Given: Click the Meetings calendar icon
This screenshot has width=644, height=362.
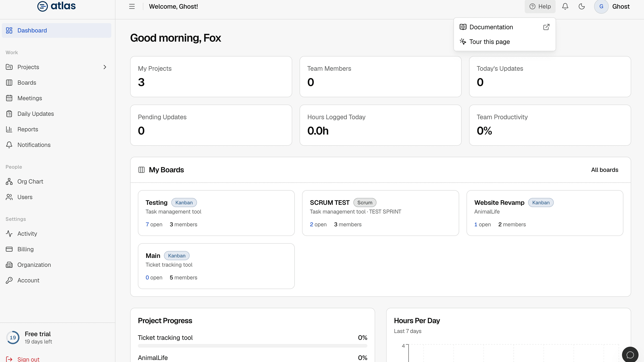Looking at the screenshot, I should tap(9, 98).
